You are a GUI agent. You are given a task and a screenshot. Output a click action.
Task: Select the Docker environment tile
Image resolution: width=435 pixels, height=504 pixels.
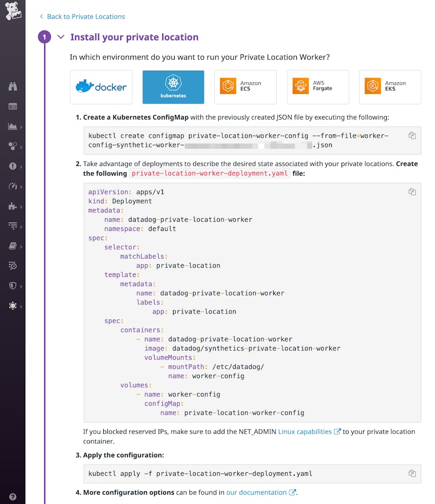pos(101,87)
